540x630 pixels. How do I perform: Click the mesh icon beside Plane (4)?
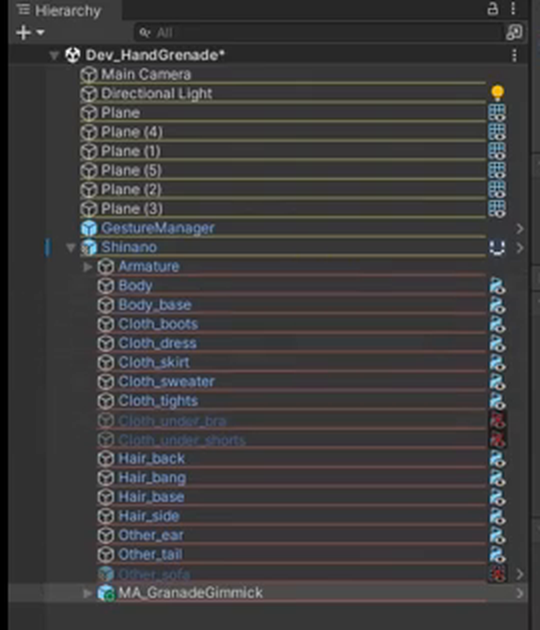pyautogui.click(x=497, y=132)
